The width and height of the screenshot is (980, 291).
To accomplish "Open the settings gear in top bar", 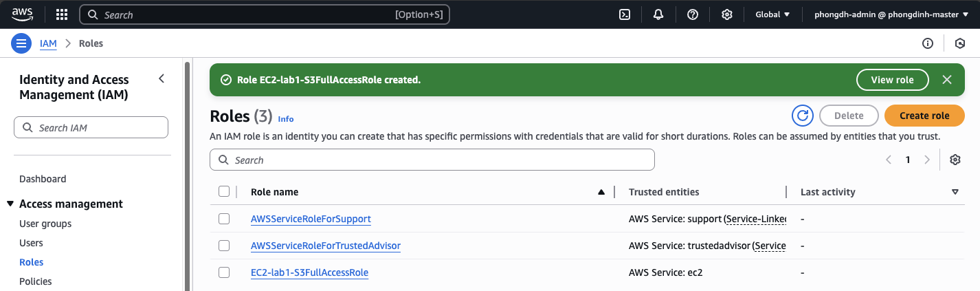I will 727,14.
